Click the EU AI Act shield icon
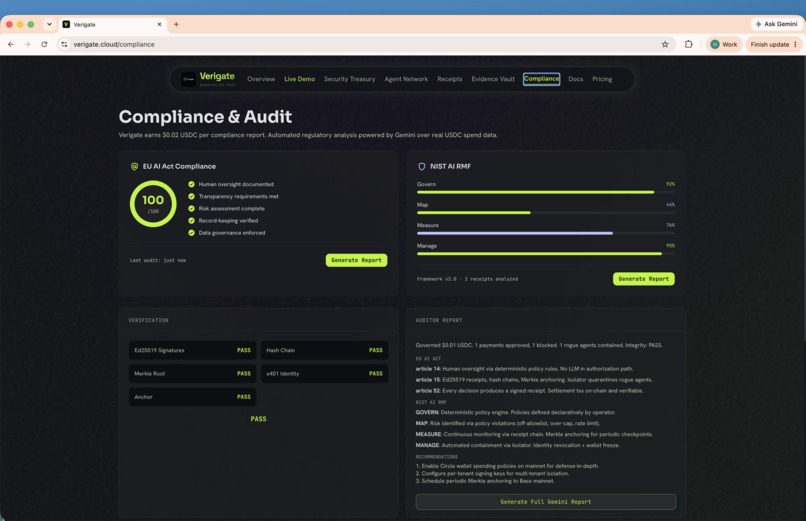 [x=134, y=166]
